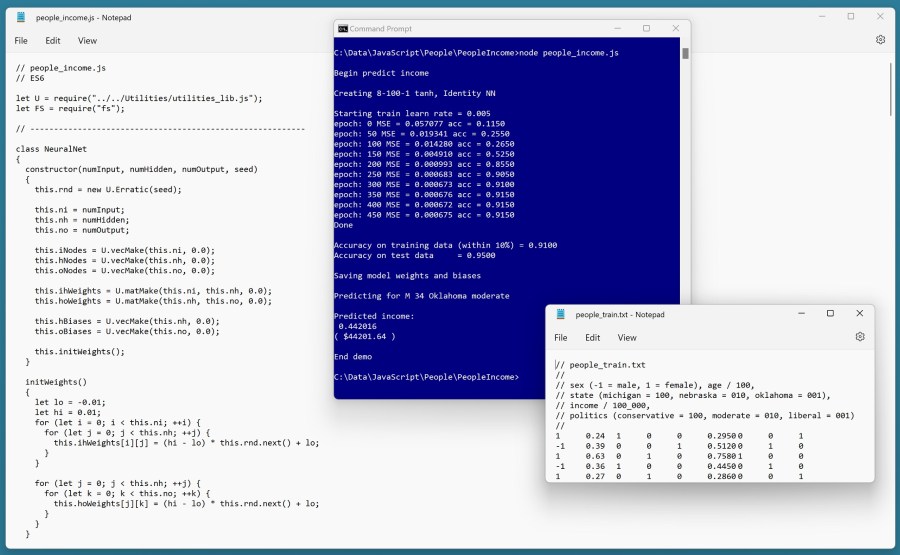Close the people_income.js Notepad window

(880, 17)
